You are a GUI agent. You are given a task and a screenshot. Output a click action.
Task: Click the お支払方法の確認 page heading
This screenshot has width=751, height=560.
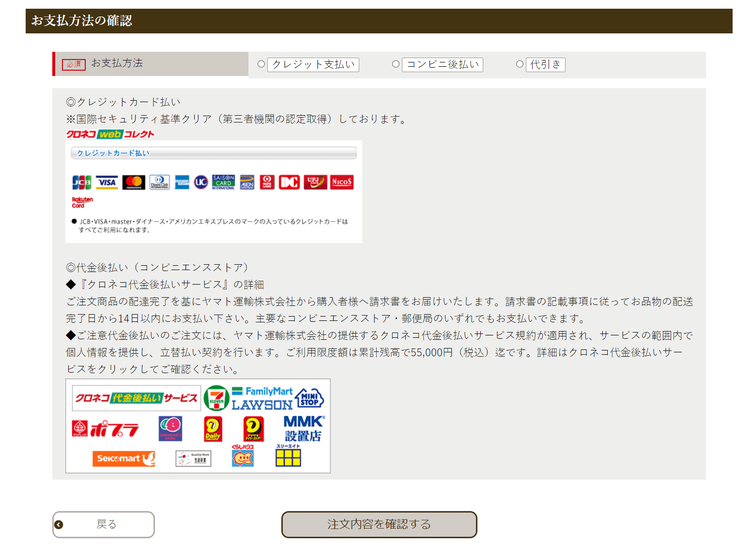81,21
